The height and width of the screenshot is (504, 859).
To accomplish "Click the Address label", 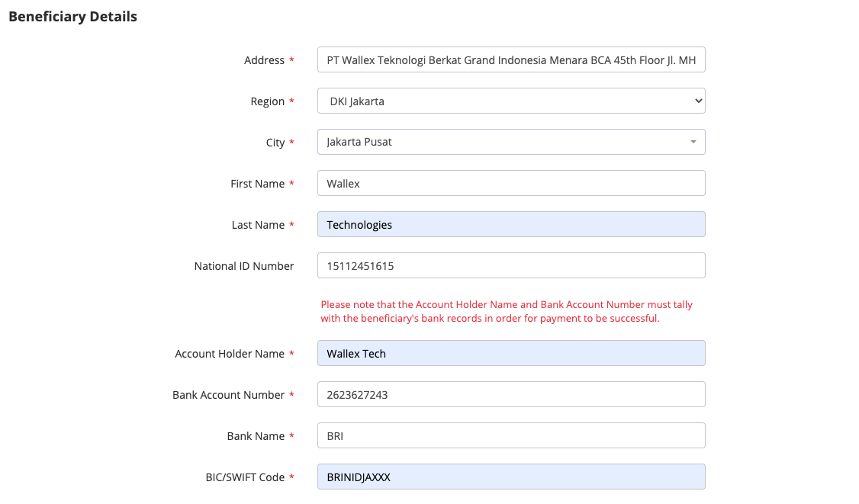I will coord(264,60).
